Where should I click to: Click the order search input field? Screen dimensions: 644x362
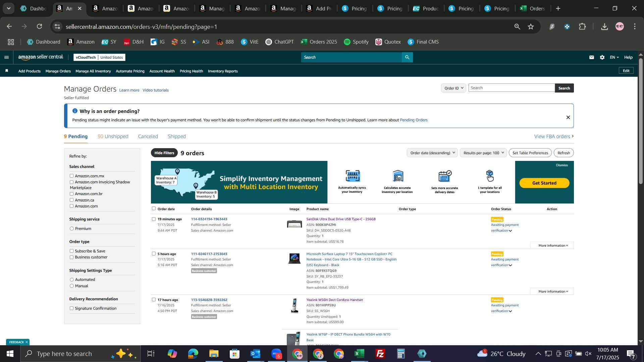(x=512, y=88)
